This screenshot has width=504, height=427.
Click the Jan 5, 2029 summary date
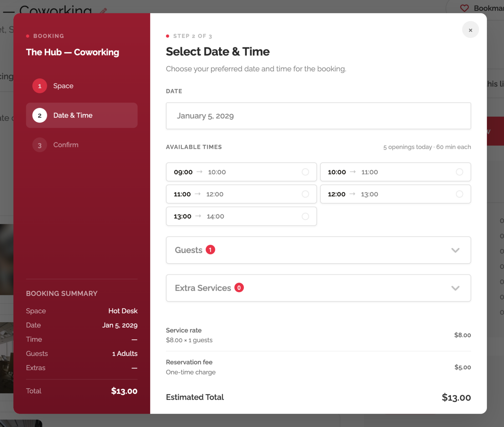coord(120,325)
